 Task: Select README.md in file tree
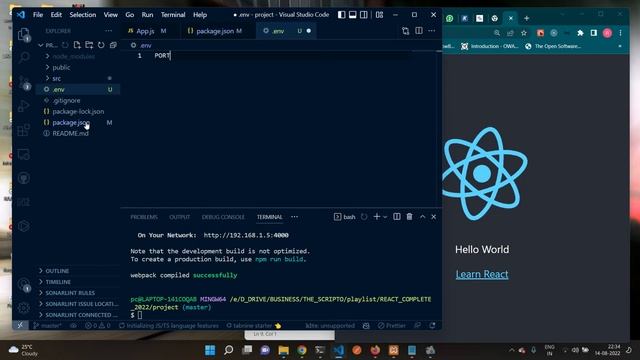point(70,133)
